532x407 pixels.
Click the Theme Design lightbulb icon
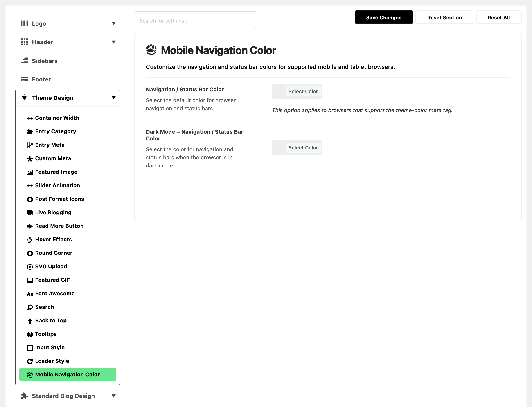click(25, 98)
